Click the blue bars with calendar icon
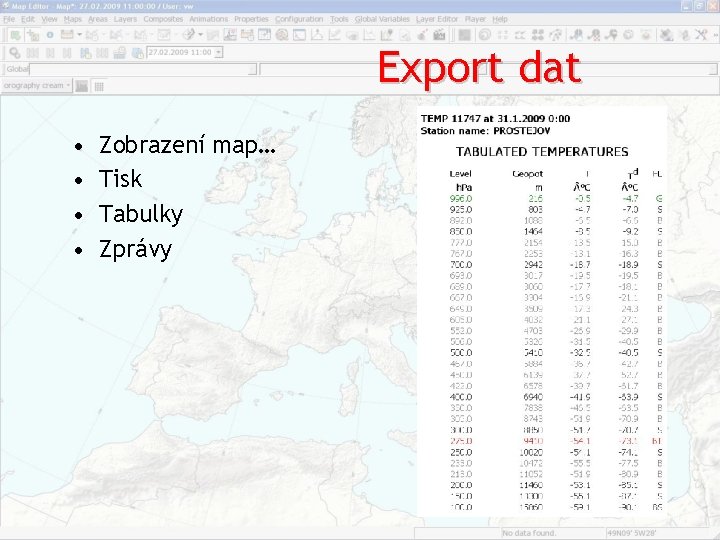Viewport: 720px width, 540px height. [x=85, y=53]
